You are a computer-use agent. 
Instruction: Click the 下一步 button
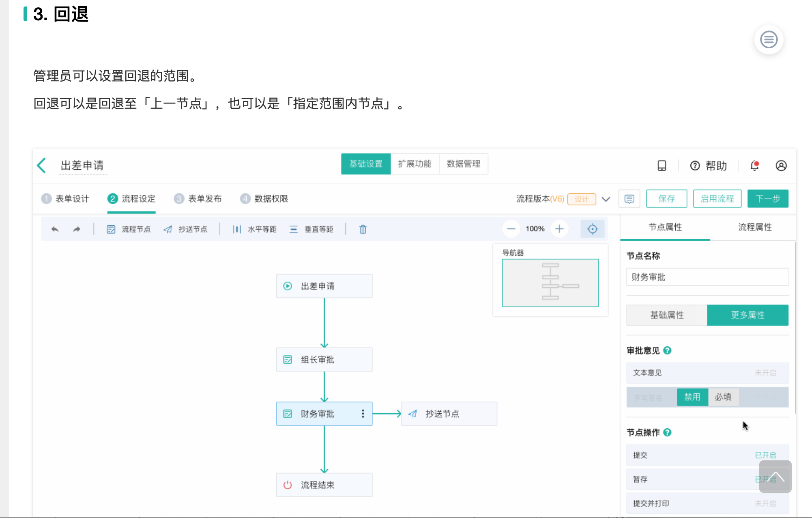(768, 199)
